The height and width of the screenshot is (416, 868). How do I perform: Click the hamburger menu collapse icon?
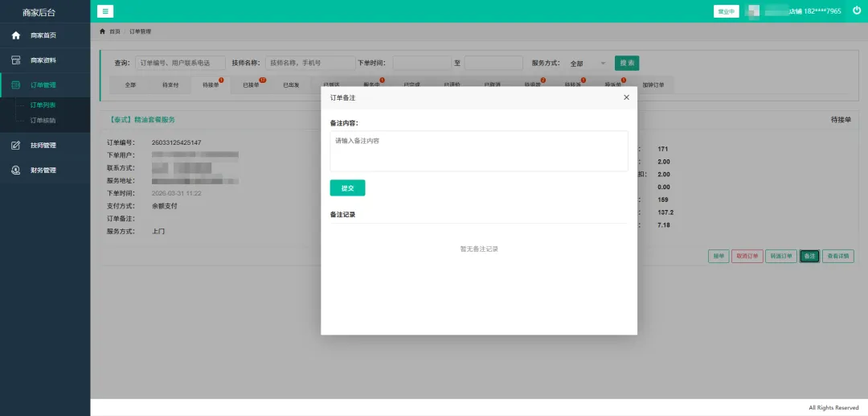coord(105,11)
